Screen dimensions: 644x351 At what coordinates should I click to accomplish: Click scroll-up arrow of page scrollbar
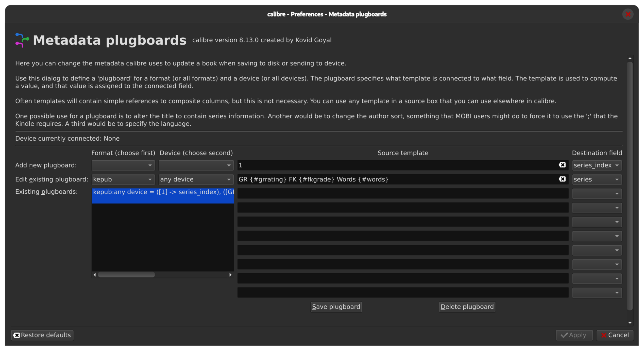coord(630,58)
